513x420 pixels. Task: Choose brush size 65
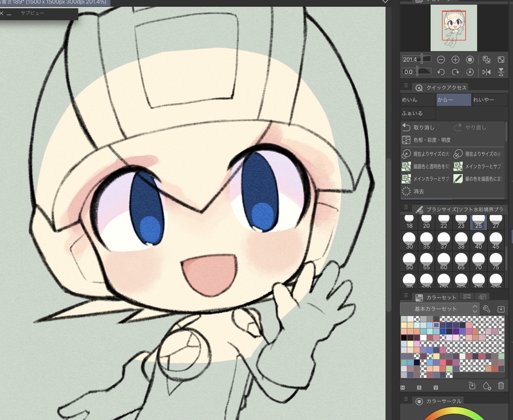pyautogui.click(x=461, y=261)
